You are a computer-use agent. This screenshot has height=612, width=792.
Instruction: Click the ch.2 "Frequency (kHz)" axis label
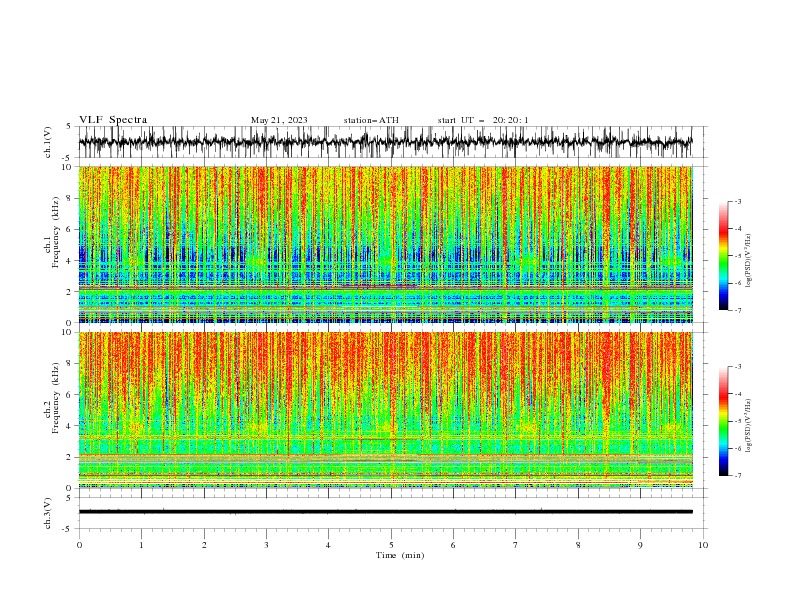[x=56, y=398]
